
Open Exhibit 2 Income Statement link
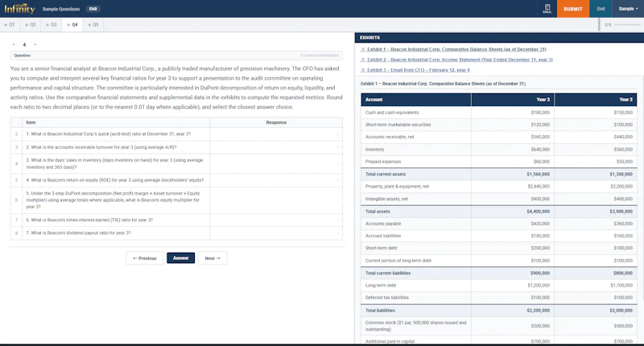click(460, 60)
